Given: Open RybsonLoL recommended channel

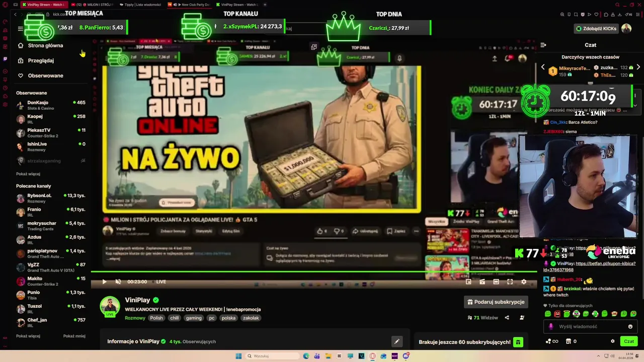Looking at the screenshot, I should [50, 198].
